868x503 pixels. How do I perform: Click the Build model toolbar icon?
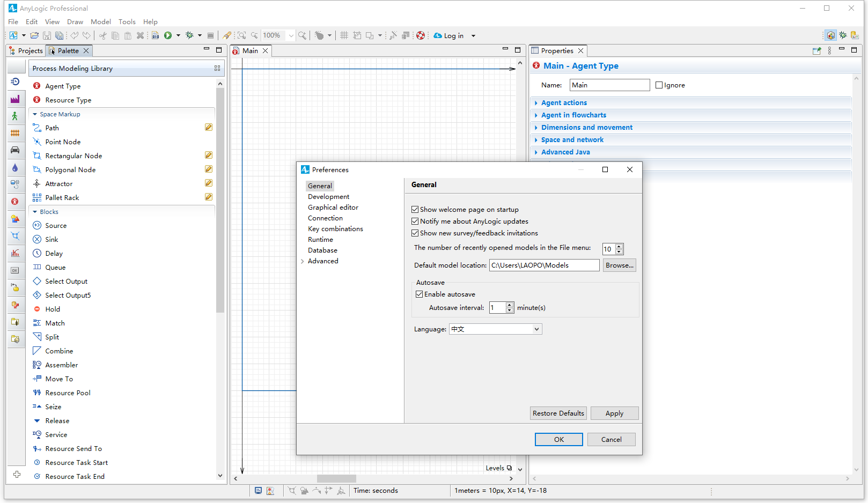point(156,35)
